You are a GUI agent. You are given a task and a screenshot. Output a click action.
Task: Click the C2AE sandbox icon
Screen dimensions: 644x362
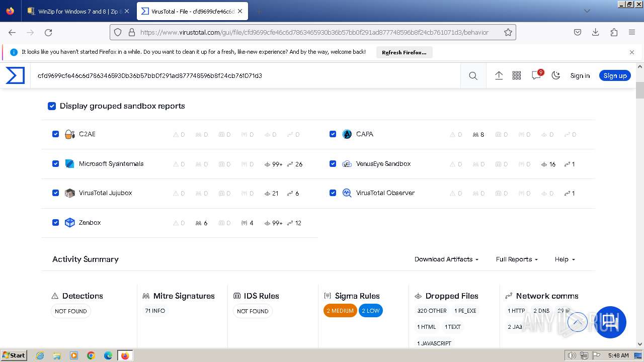[x=70, y=134]
